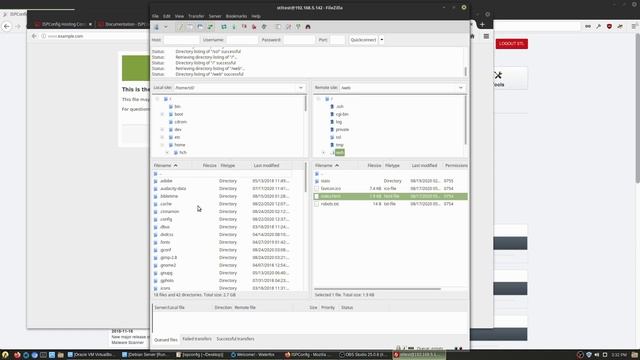640x360 pixels.
Task: Expand the web folder in remote tree
Action: click(323, 153)
